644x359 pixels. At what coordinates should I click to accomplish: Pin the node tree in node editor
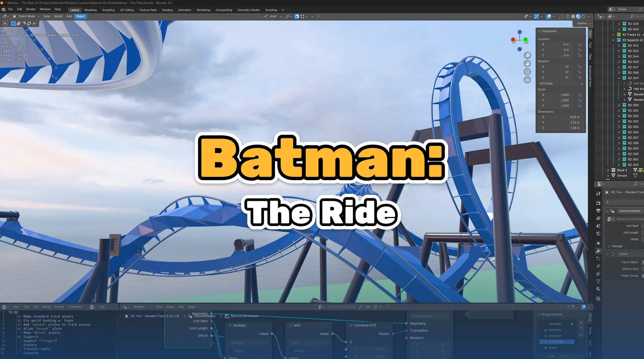click(x=387, y=307)
